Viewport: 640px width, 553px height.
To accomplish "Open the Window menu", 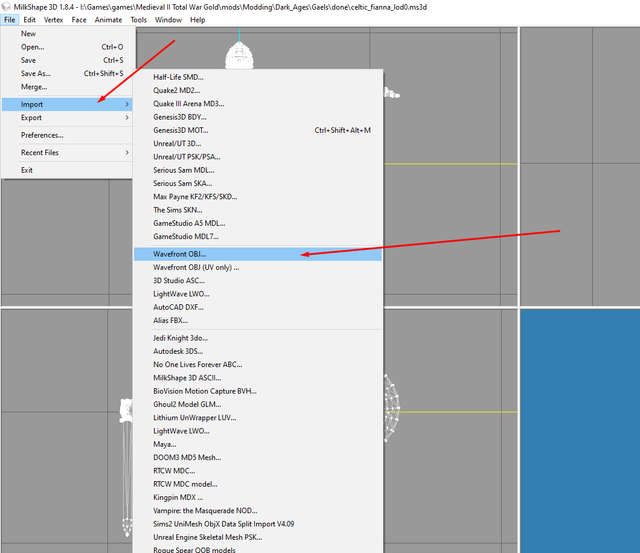I will [168, 20].
